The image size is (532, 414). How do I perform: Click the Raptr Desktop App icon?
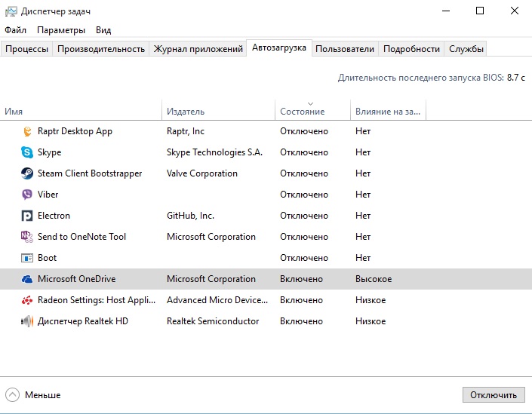click(27, 131)
